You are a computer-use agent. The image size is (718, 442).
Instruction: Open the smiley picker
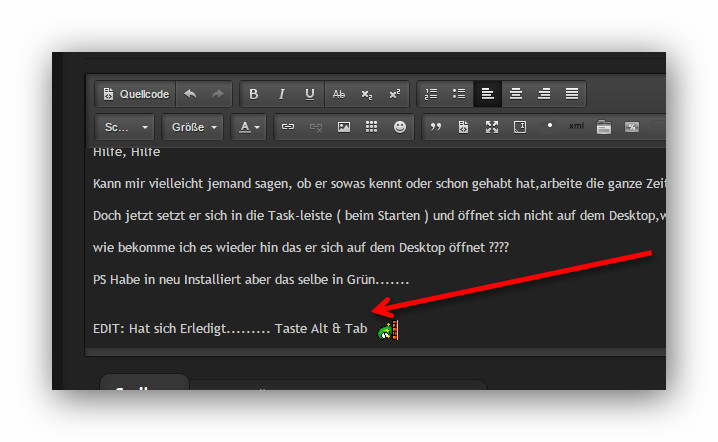400,127
